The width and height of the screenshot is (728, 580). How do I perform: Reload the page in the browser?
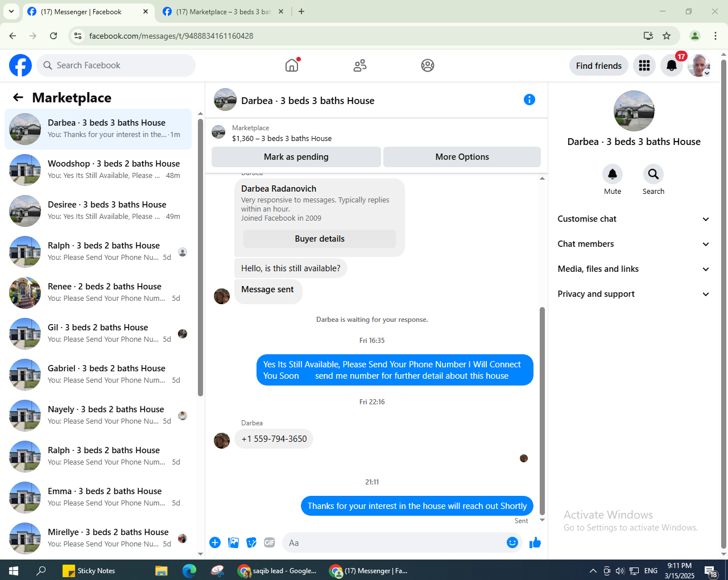click(x=53, y=36)
